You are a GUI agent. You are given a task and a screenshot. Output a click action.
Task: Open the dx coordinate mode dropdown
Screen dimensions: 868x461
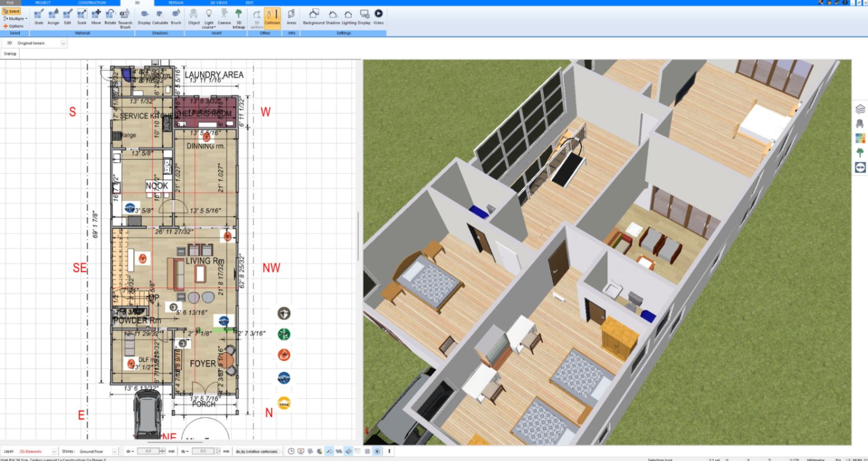[130, 452]
